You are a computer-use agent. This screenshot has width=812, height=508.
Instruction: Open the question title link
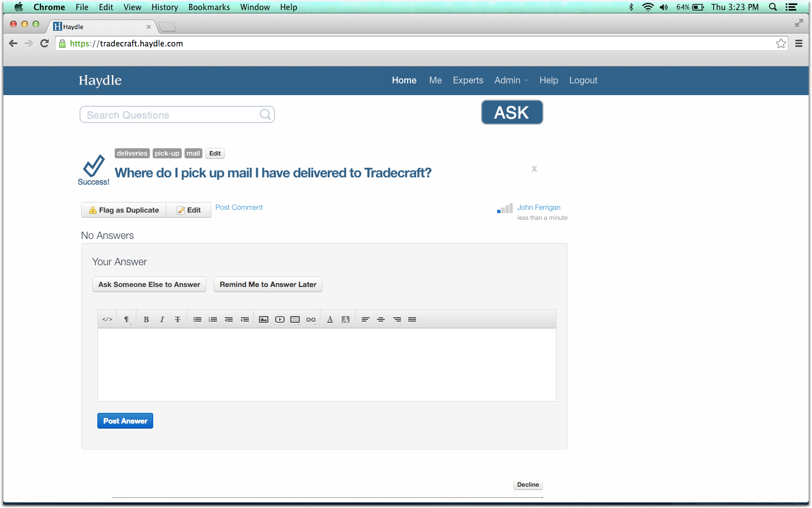(x=273, y=173)
